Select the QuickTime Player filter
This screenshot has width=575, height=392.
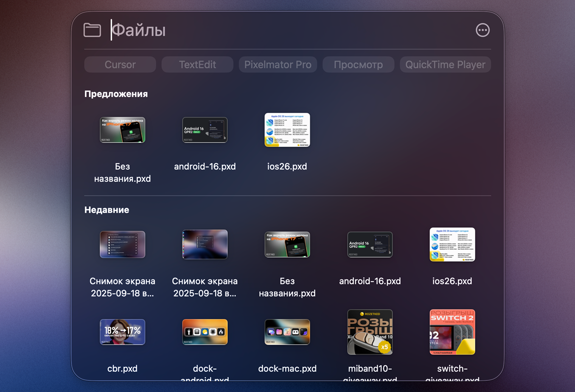click(445, 64)
